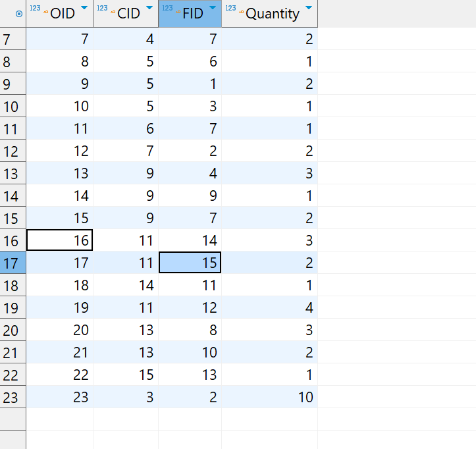Select the FID cell containing 15
The image size is (476, 449).
tap(190, 263)
